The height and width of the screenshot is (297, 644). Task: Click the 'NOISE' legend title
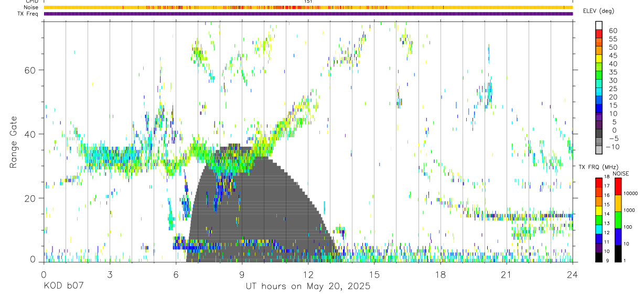621,173
